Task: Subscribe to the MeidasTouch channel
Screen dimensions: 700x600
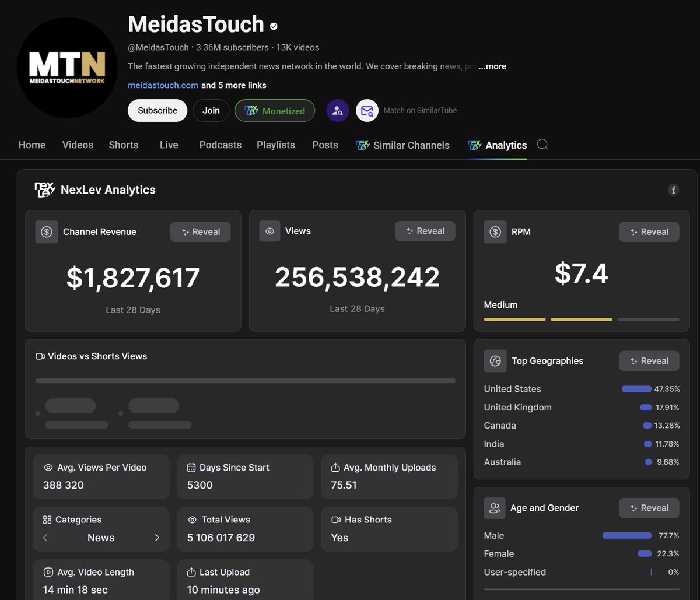Action: click(x=157, y=110)
